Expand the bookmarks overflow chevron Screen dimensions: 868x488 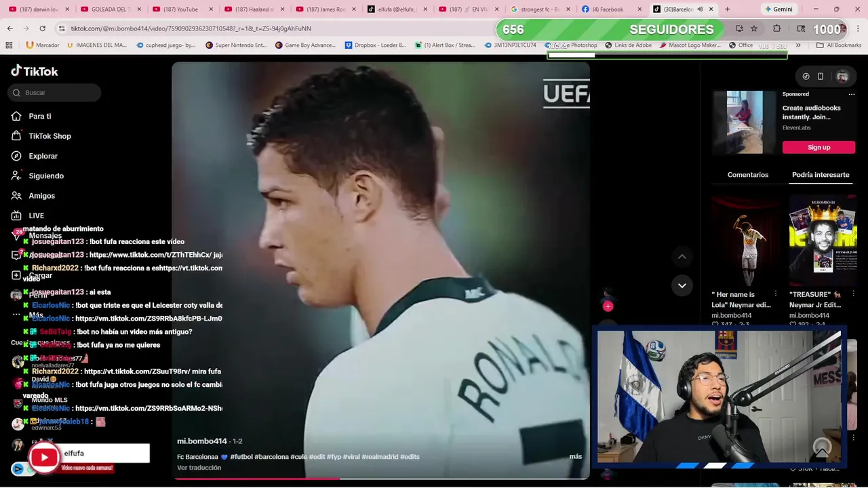coord(798,45)
